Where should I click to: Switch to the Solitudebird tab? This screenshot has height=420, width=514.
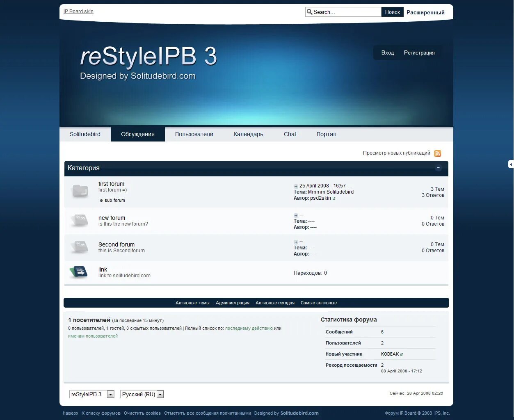[x=85, y=134]
